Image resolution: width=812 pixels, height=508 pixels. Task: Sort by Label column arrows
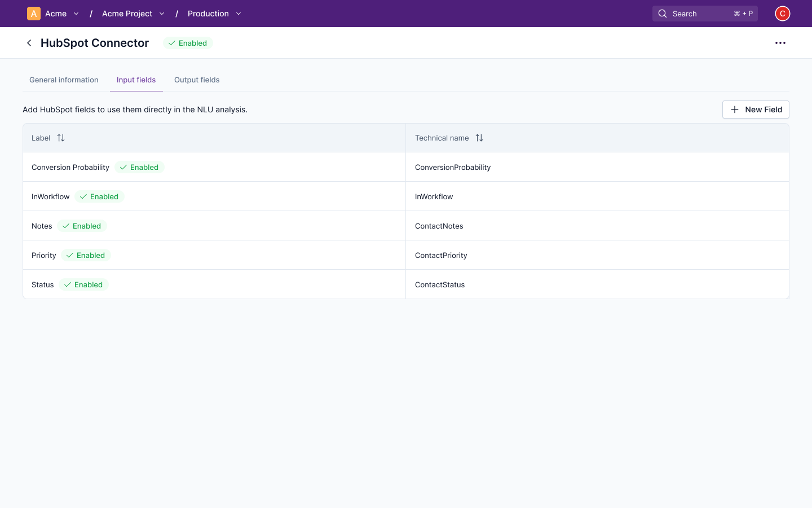(x=61, y=138)
